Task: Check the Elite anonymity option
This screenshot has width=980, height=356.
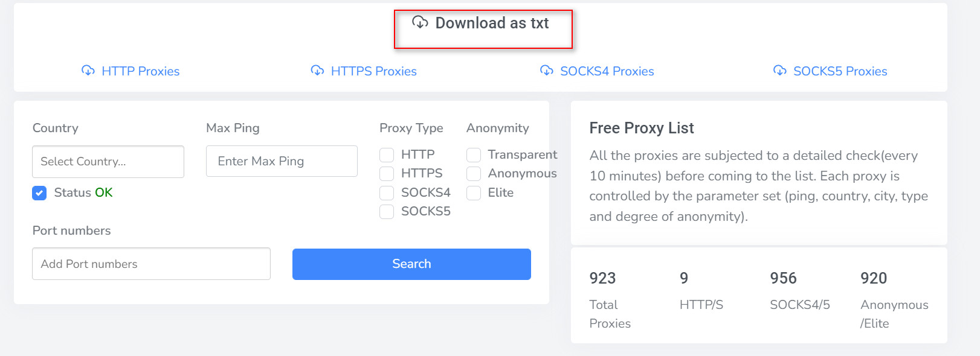Action: (474, 193)
